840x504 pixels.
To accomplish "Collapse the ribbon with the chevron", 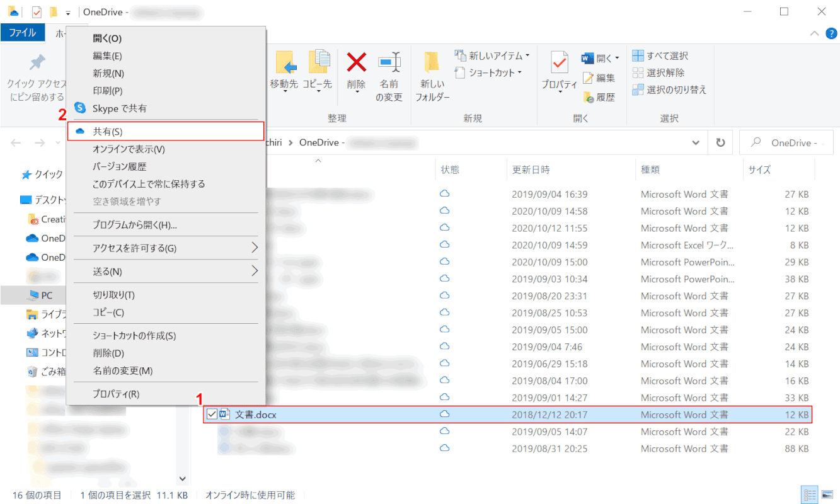I will pos(815,33).
